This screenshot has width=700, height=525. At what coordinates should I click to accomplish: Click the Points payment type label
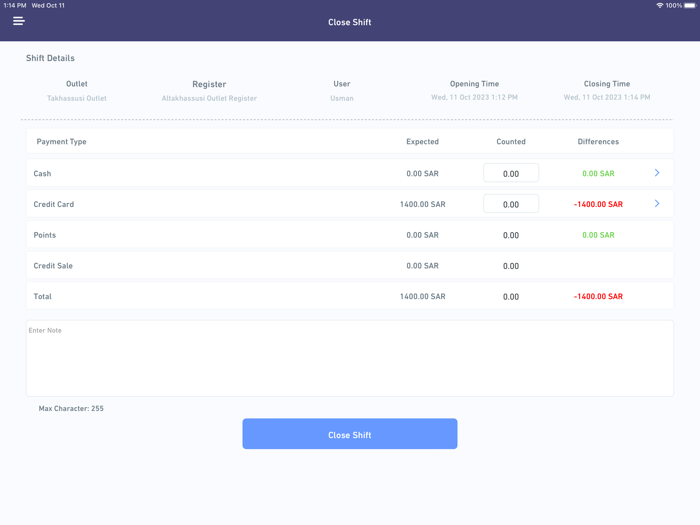point(45,235)
